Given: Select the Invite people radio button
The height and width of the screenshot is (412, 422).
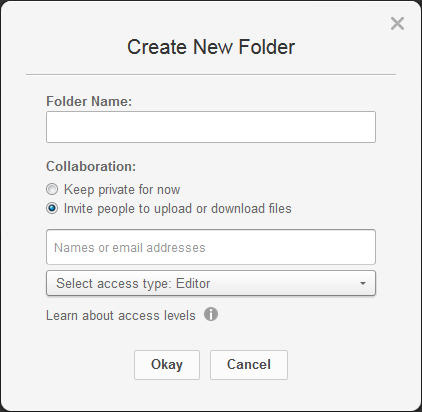Looking at the screenshot, I should coord(52,208).
